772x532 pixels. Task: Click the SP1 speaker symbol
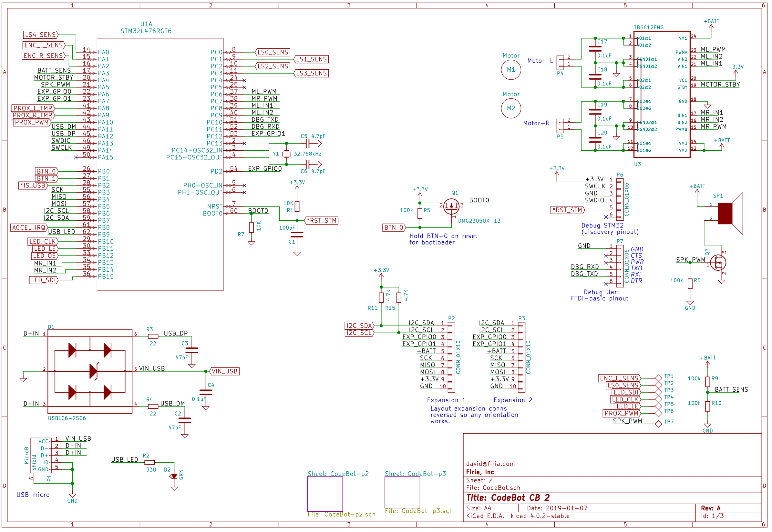pos(730,213)
